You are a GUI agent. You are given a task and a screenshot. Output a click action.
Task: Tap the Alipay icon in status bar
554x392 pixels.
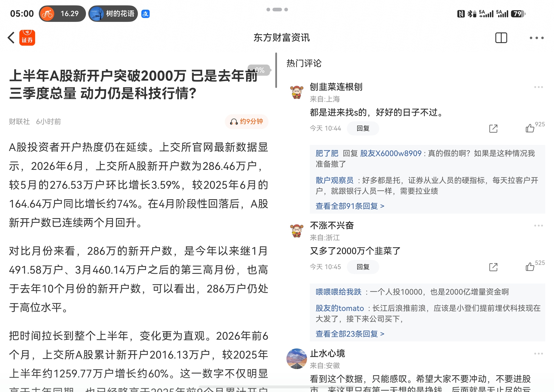pos(145,14)
